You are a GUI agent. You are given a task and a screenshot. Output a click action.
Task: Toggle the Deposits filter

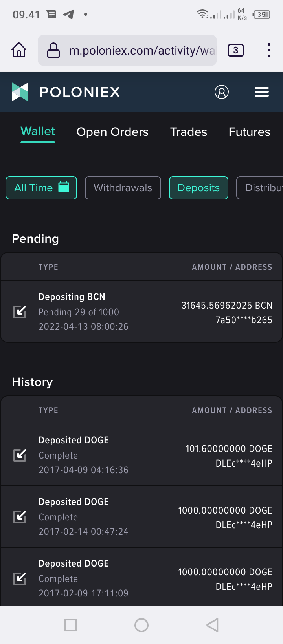198,188
